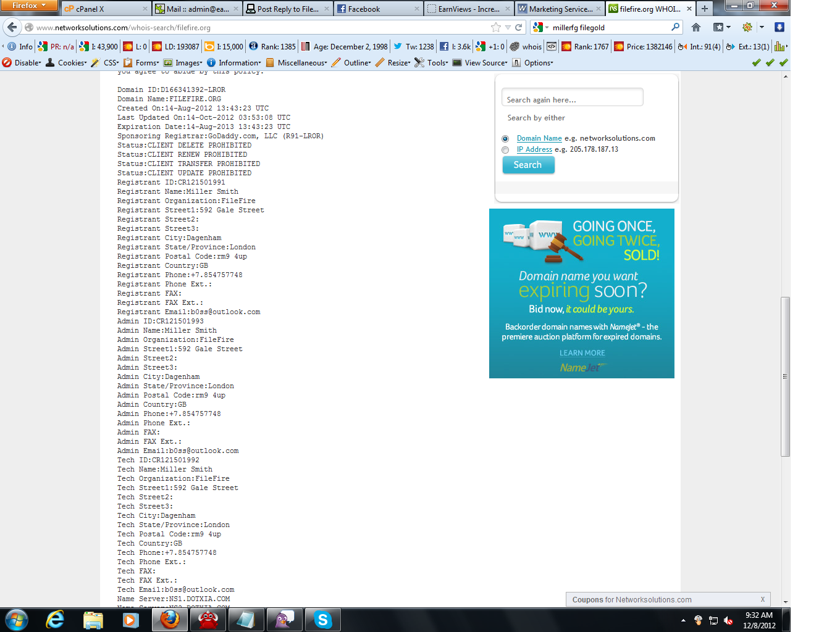Select the IP Address radio button
840x632 pixels.
(505, 150)
